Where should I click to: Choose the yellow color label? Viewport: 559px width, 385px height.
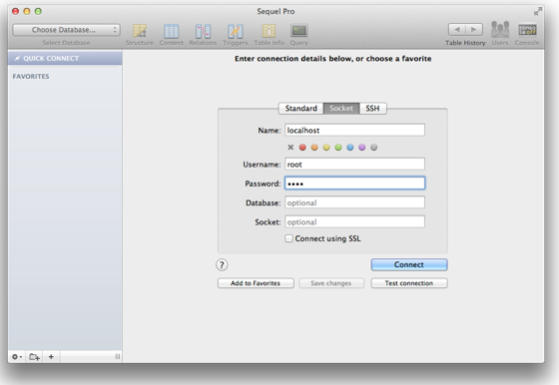click(x=326, y=147)
